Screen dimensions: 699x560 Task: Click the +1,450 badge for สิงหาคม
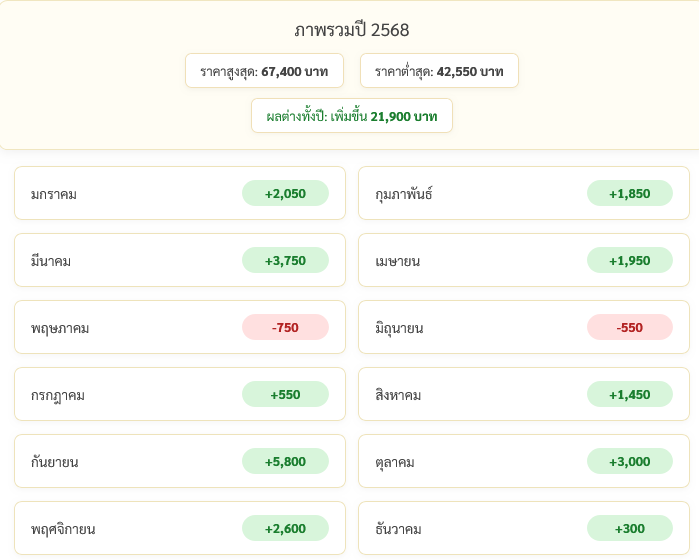pyautogui.click(x=629, y=395)
